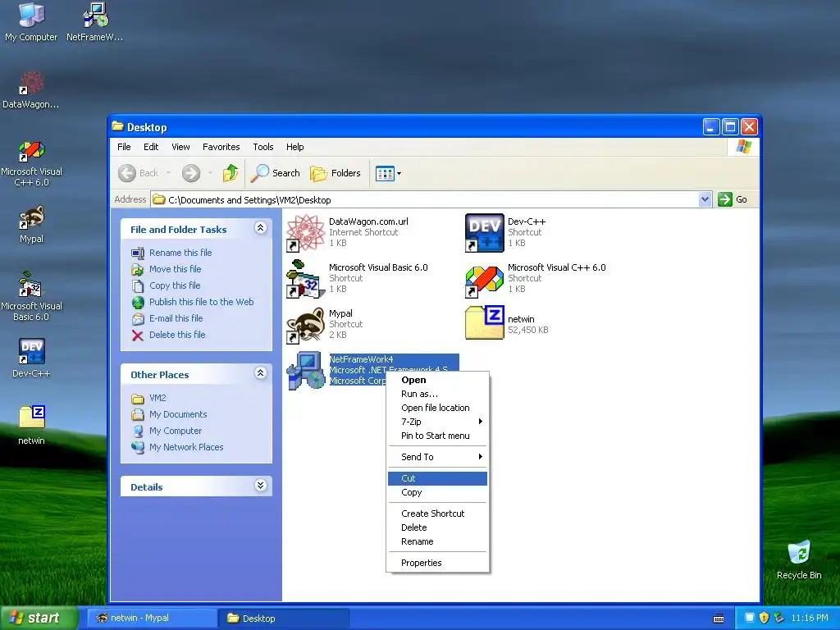This screenshot has width=840, height=630.
Task: Open the View menu
Action: 180,147
